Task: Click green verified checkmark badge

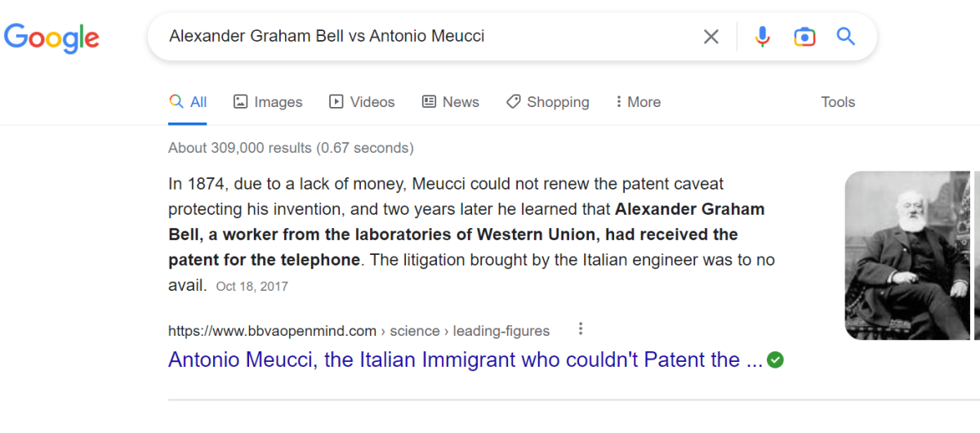Action: (776, 359)
